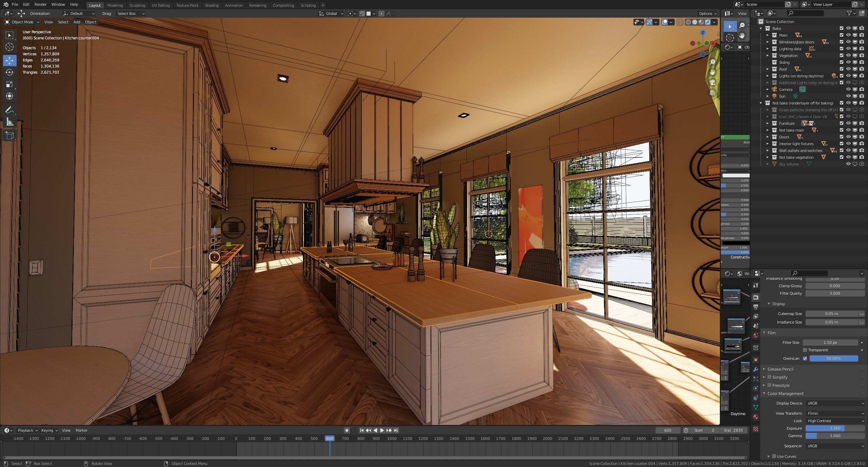Click the play animation button
Screen dimensions: 868x467
[382, 430]
